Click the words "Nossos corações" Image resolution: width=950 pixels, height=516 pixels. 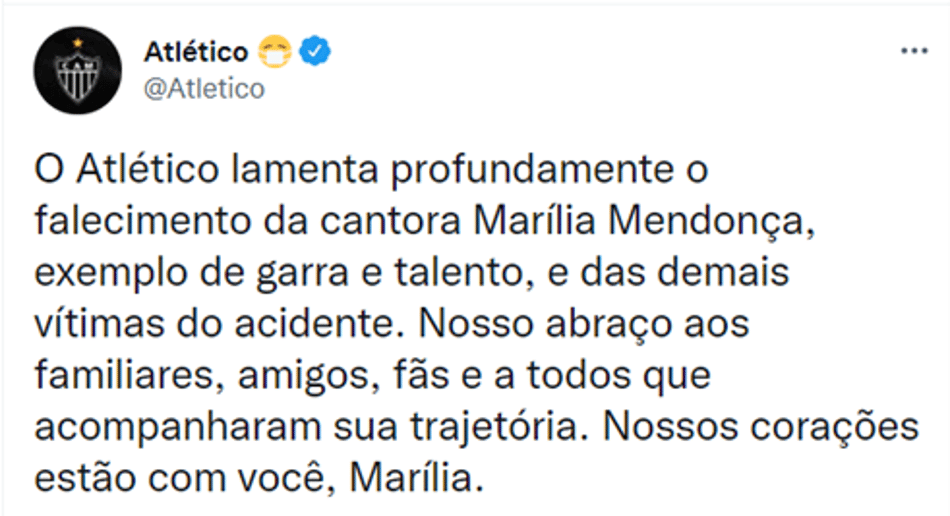coord(761,429)
